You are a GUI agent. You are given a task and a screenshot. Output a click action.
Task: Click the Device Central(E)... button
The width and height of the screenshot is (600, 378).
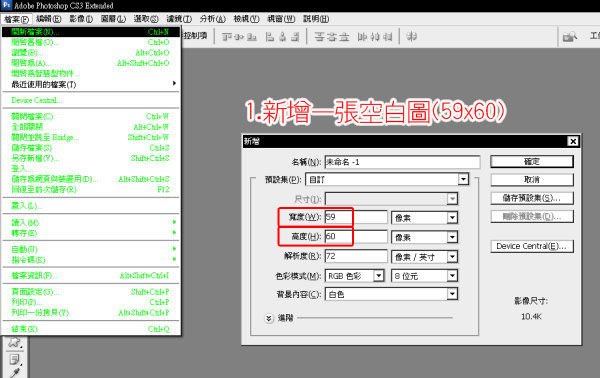[532, 246]
